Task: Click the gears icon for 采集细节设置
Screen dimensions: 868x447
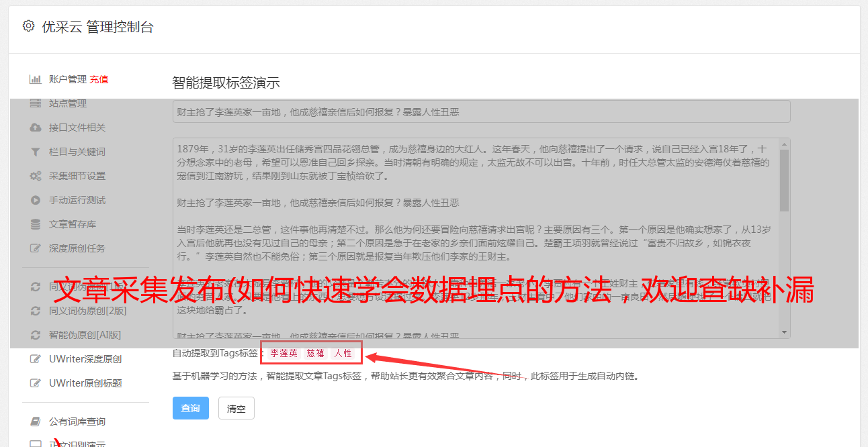Action: coord(36,176)
